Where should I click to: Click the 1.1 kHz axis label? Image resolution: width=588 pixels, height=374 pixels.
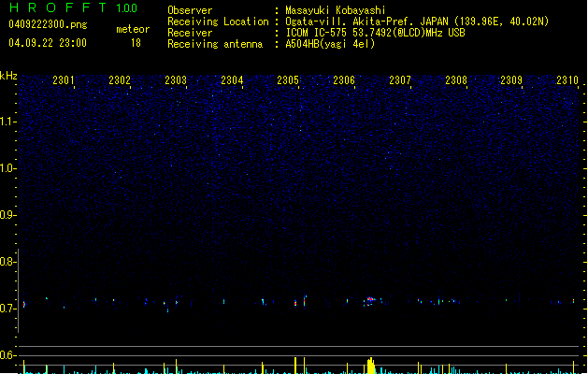click(8, 122)
